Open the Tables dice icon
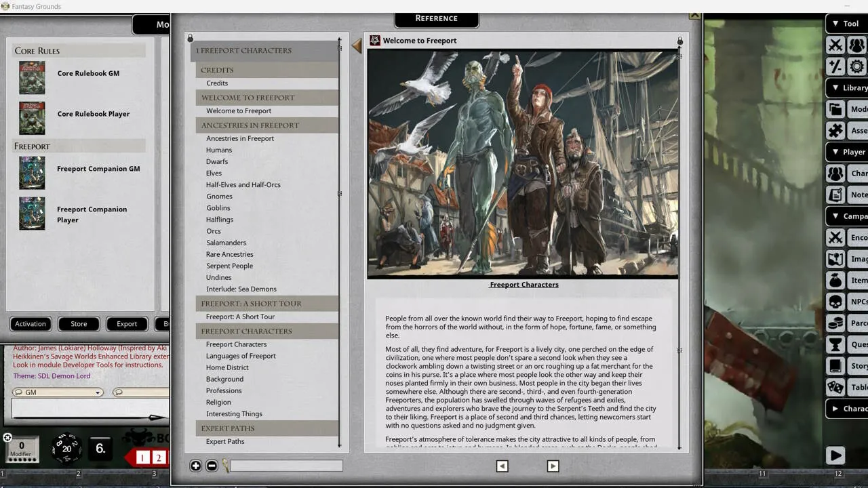This screenshot has width=868, height=488. click(x=835, y=387)
